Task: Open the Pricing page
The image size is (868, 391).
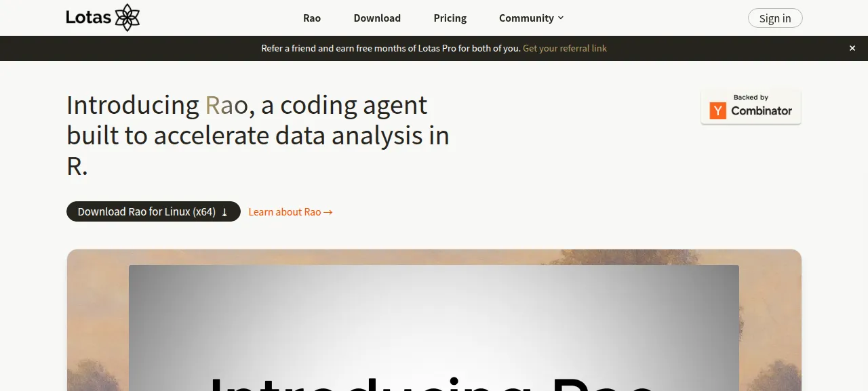Action: point(450,18)
